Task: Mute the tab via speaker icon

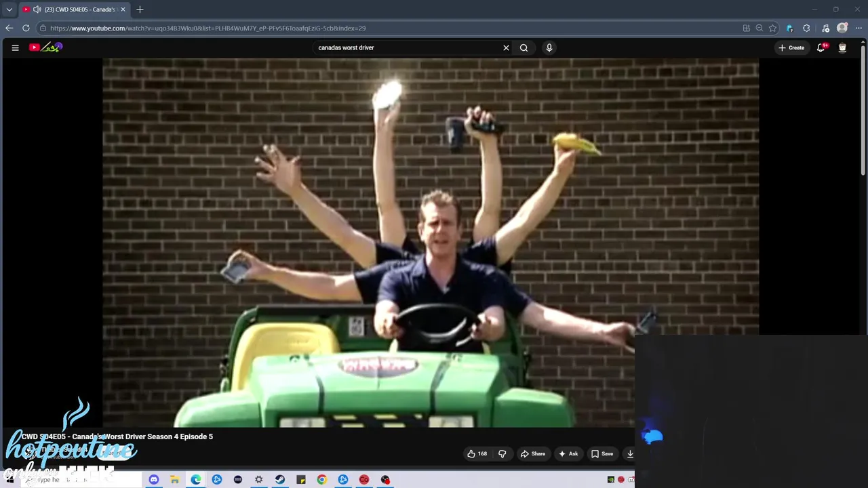Action: tap(37, 9)
